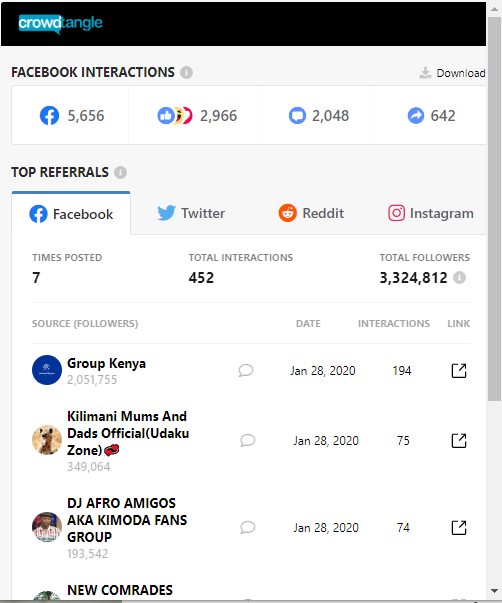502x603 pixels.
Task: Click the CrowdTangle logo
Action: 60,24
